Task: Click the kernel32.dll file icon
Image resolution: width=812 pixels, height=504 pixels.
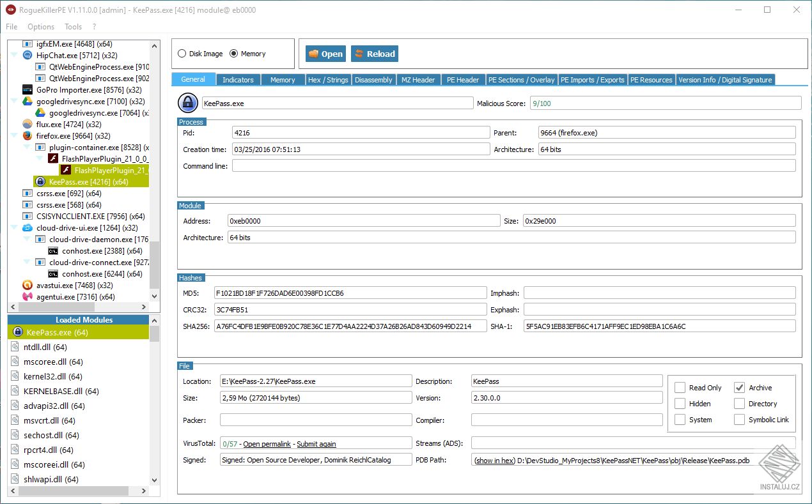Action: tap(16, 376)
